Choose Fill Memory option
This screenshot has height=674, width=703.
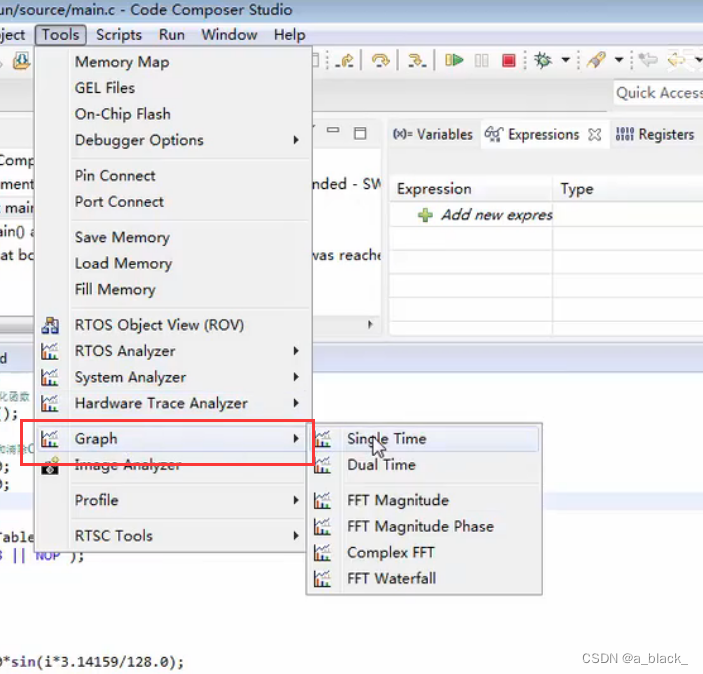[x=115, y=289]
